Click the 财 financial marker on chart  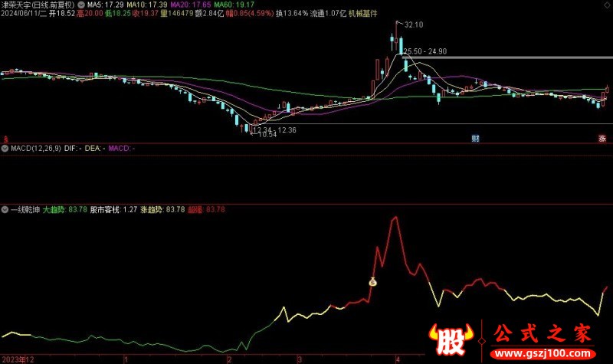coord(475,139)
